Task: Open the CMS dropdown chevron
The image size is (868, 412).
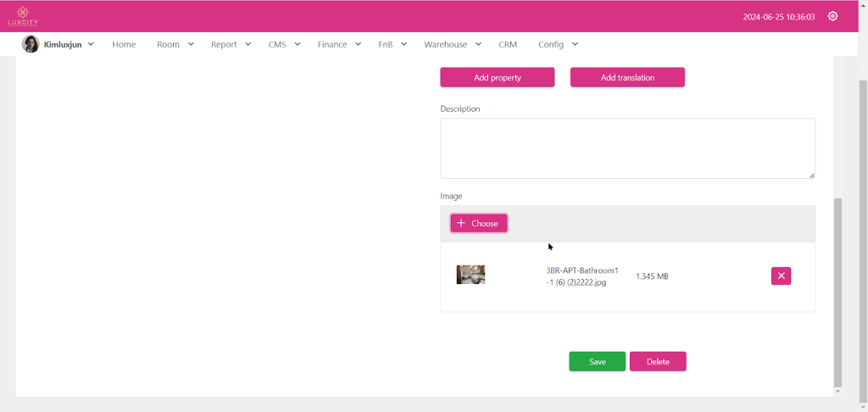Action: (x=298, y=44)
